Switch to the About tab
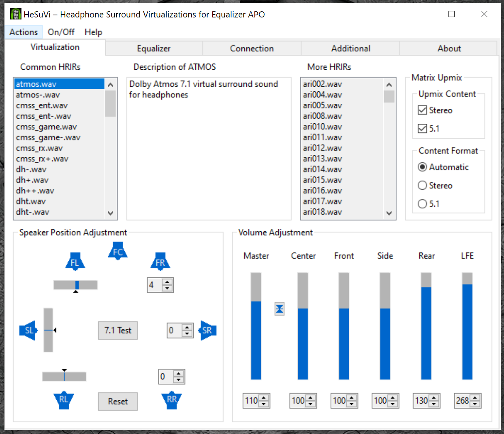The width and height of the screenshot is (504, 434). 449,48
